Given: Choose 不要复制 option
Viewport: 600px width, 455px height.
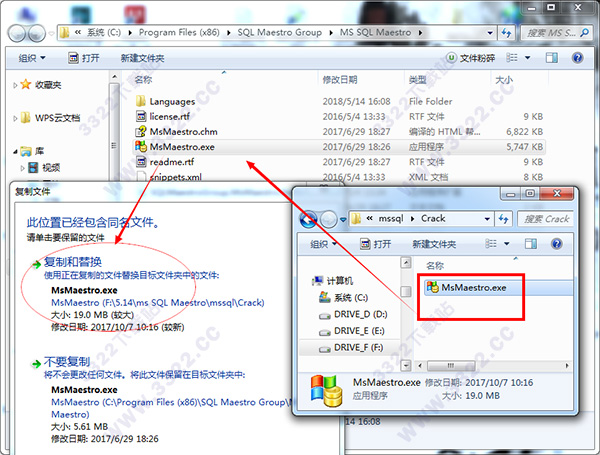Looking at the screenshot, I should click(x=67, y=362).
